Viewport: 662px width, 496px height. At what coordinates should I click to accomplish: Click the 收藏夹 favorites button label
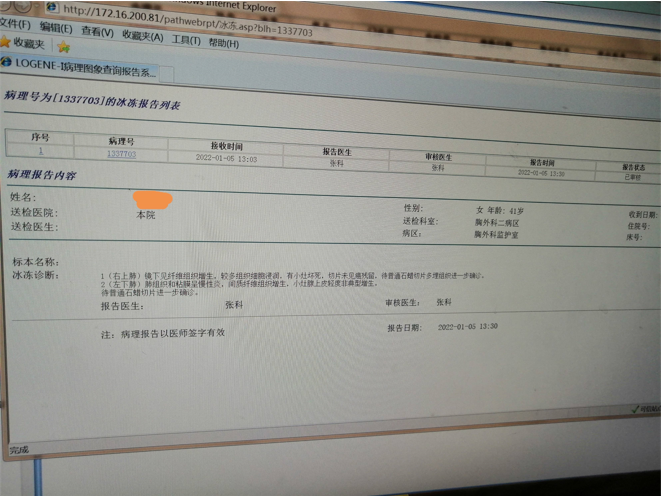pos(30,44)
